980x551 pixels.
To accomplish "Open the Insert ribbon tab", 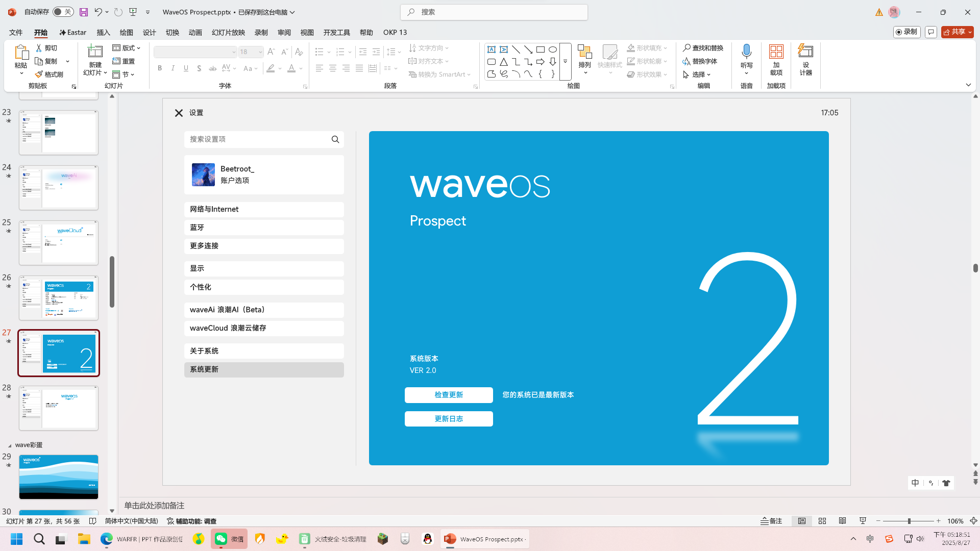I will [103, 32].
